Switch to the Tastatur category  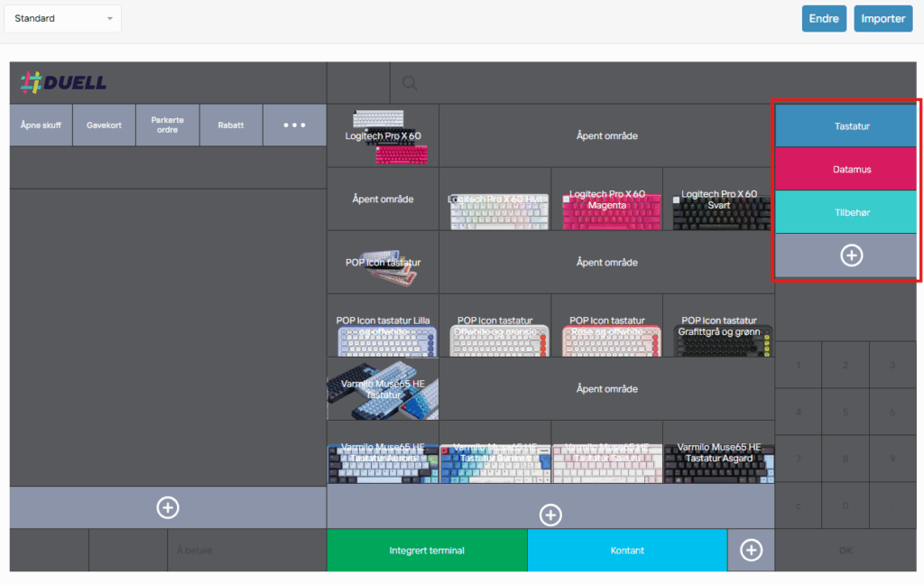(x=851, y=126)
